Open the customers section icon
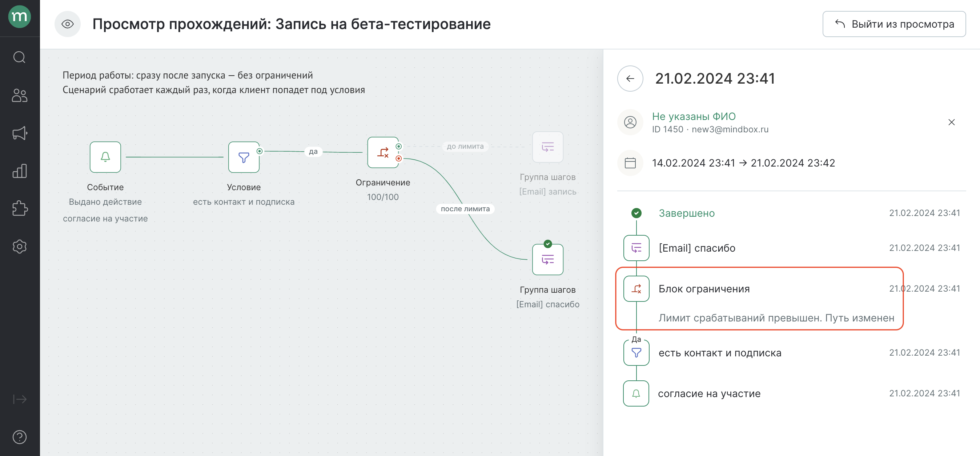 click(19, 95)
